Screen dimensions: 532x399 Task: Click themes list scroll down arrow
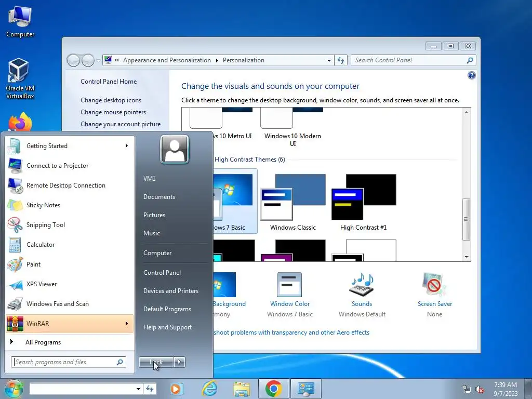click(x=467, y=257)
